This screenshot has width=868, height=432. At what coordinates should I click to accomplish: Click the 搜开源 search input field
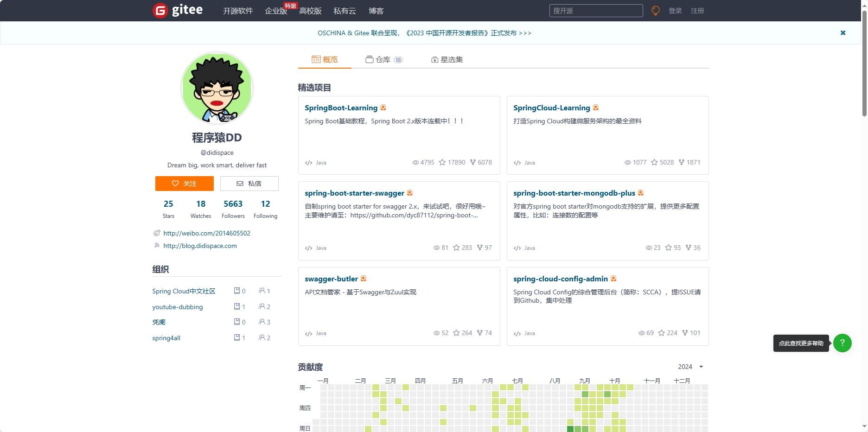596,11
